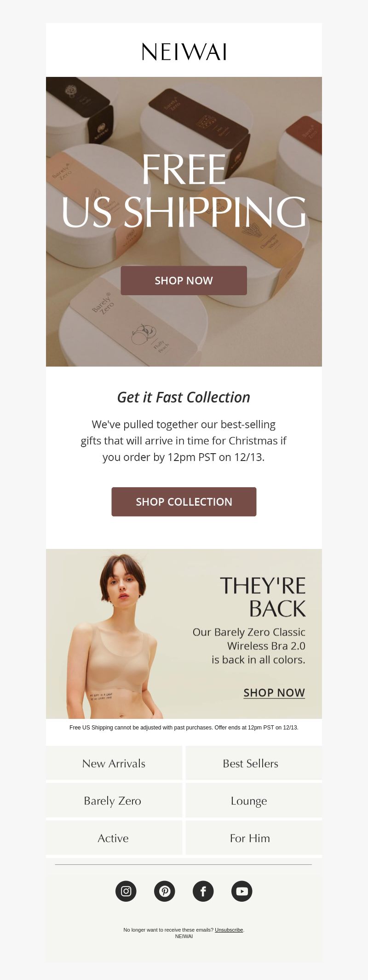This screenshot has width=368, height=980.
Task: Click the NEIWAI logo header
Action: click(184, 52)
